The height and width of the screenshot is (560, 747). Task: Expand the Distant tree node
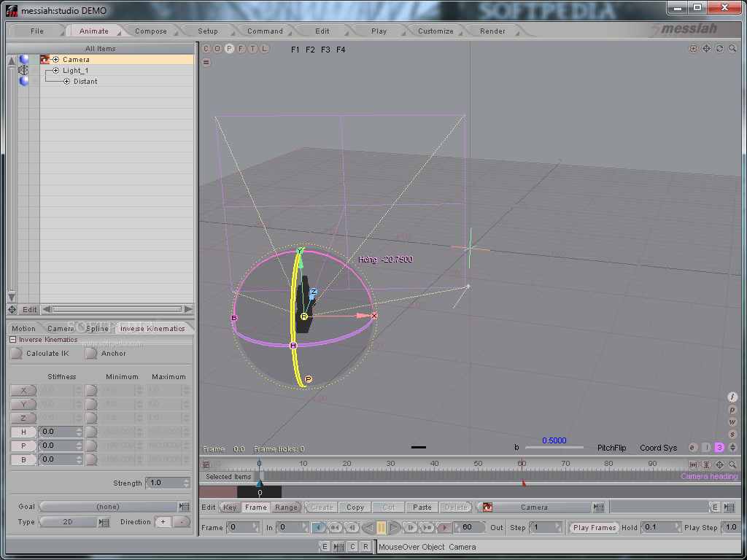point(66,82)
